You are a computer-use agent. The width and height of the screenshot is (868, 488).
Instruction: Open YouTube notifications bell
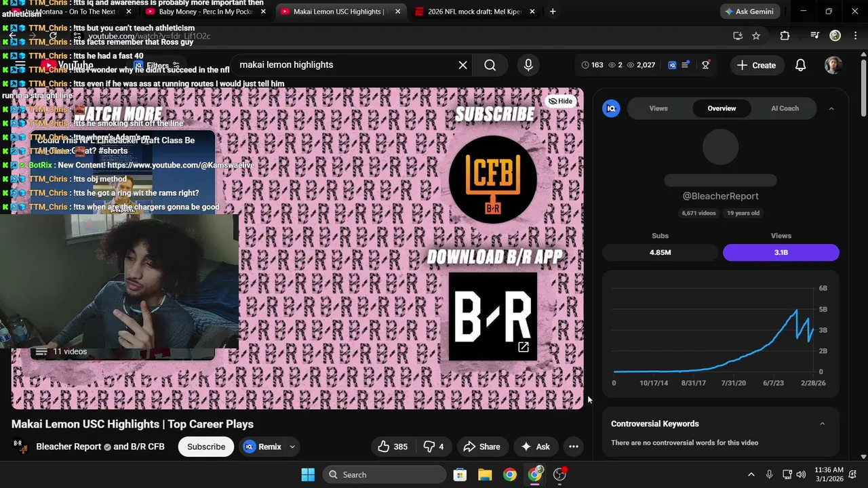pyautogui.click(x=800, y=65)
